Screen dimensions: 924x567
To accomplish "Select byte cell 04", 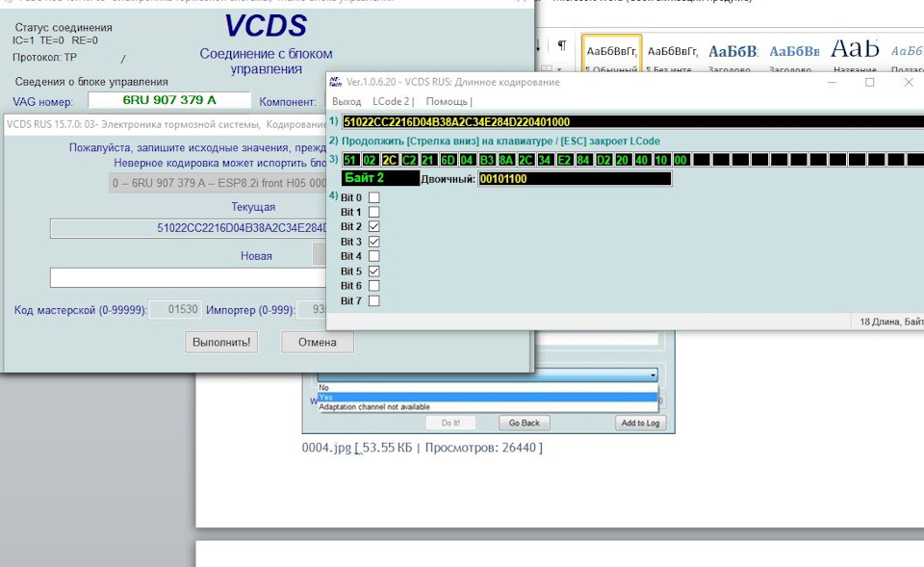I will pos(467,160).
